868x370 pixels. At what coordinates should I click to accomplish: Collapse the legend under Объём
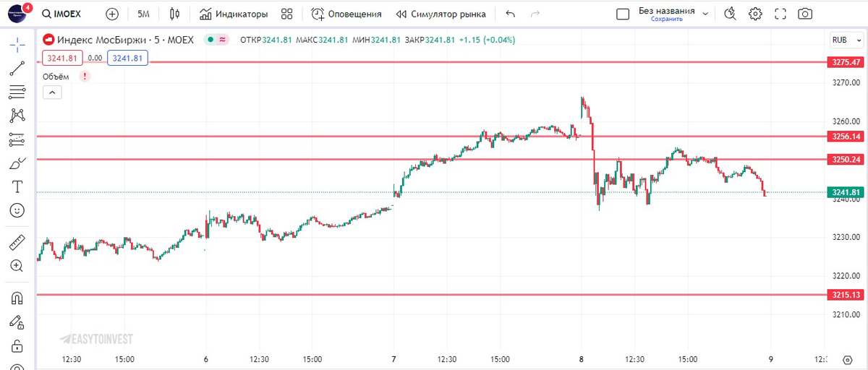tap(53, 92)
